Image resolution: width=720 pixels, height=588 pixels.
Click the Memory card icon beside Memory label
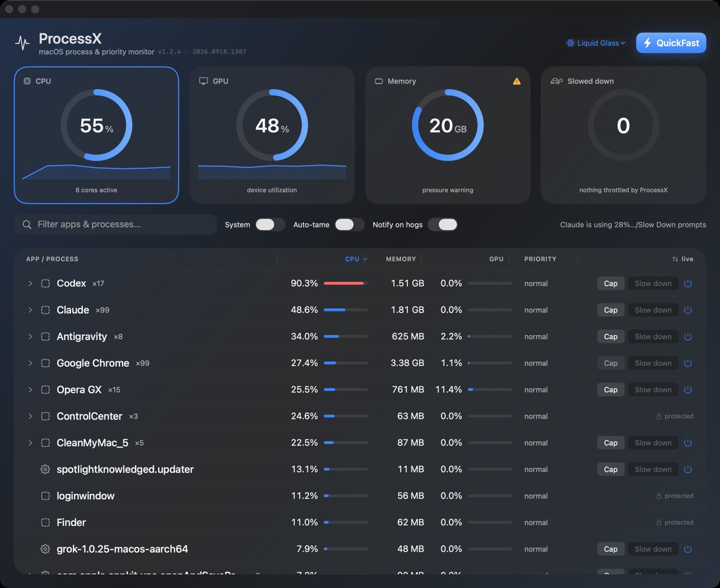click(379, 81)
